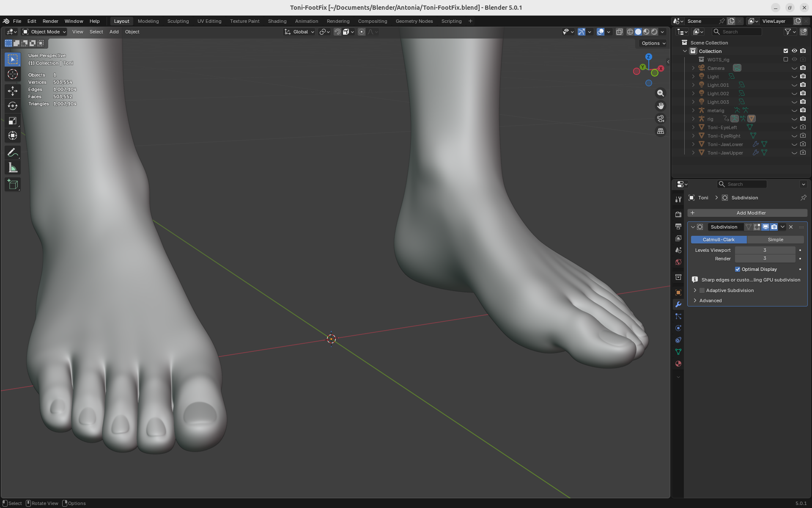Toggle render visibility of Toni-JawLower
812x508 pixels.
coord(803,144)
